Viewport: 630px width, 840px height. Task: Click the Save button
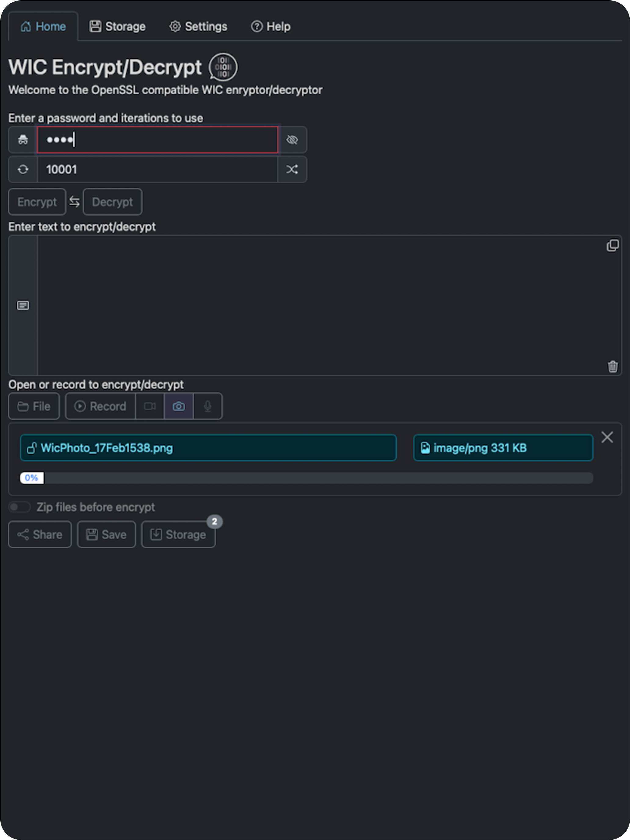[x=107, y=535]
